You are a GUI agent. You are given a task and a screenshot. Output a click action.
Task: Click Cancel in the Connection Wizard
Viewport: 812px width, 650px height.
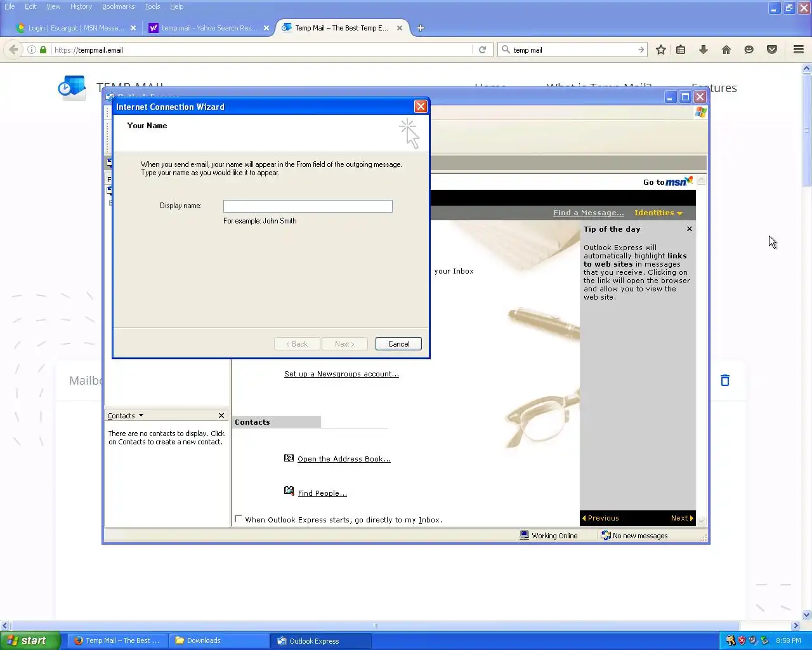click(x=398, y=343)
